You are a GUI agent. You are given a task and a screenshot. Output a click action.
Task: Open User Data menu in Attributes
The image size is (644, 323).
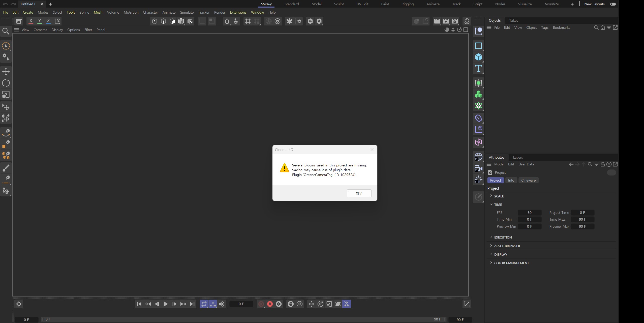(x=526, y=164)
